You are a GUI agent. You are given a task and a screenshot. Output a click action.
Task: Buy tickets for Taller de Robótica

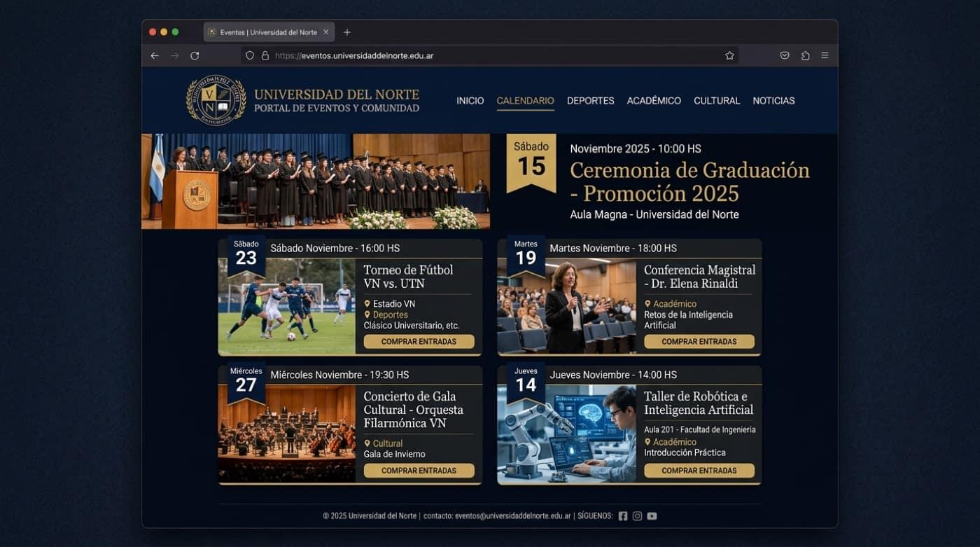699,471
